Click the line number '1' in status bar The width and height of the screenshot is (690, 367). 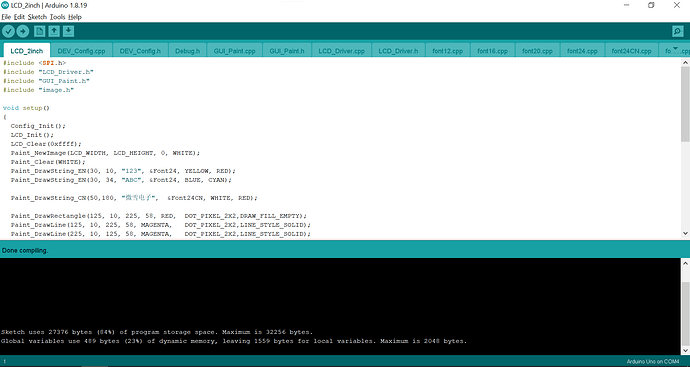4,362
